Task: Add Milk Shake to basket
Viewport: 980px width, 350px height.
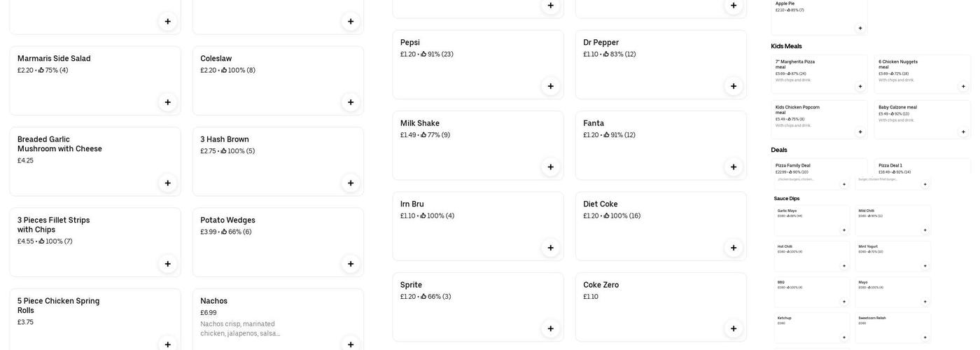Action: (550, 167)
